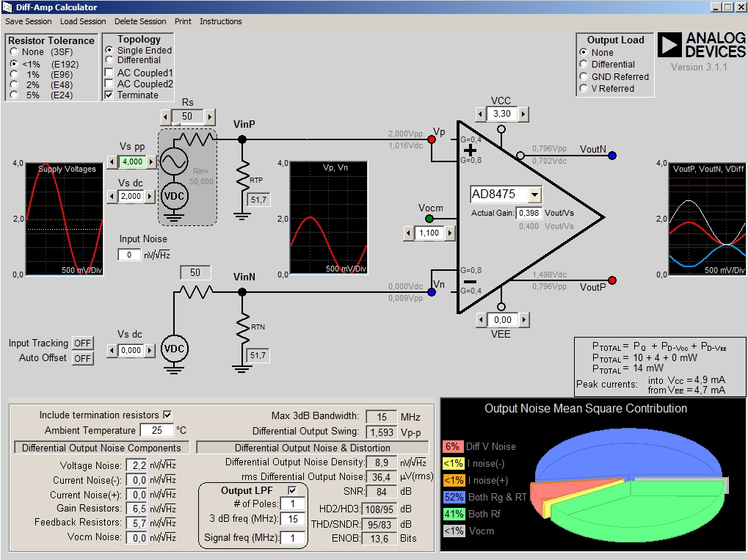Click the VoutP, VoutN, VDiff scope graph
The width and height of the screenshot is (748, 560).
click(707, 219)
